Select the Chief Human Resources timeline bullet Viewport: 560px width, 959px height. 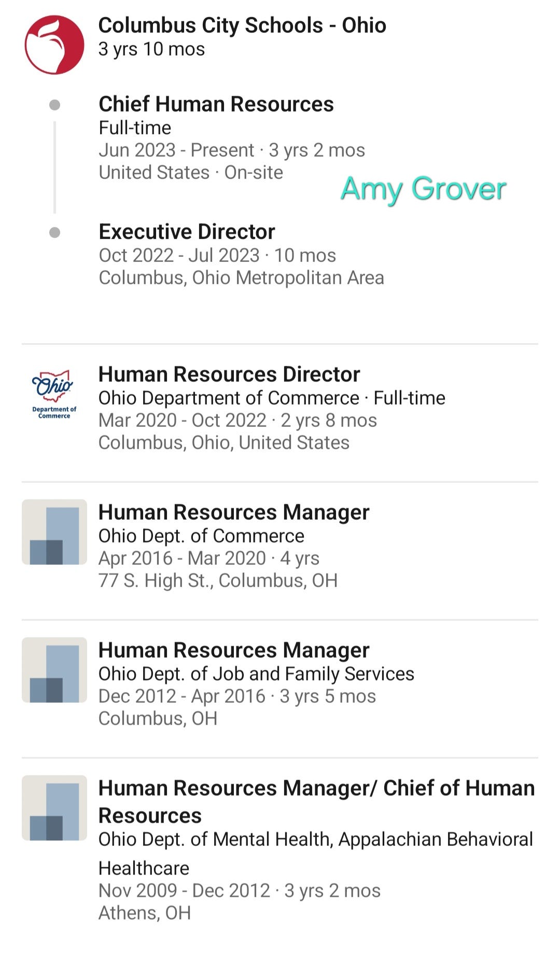click(x=54, y=105)
